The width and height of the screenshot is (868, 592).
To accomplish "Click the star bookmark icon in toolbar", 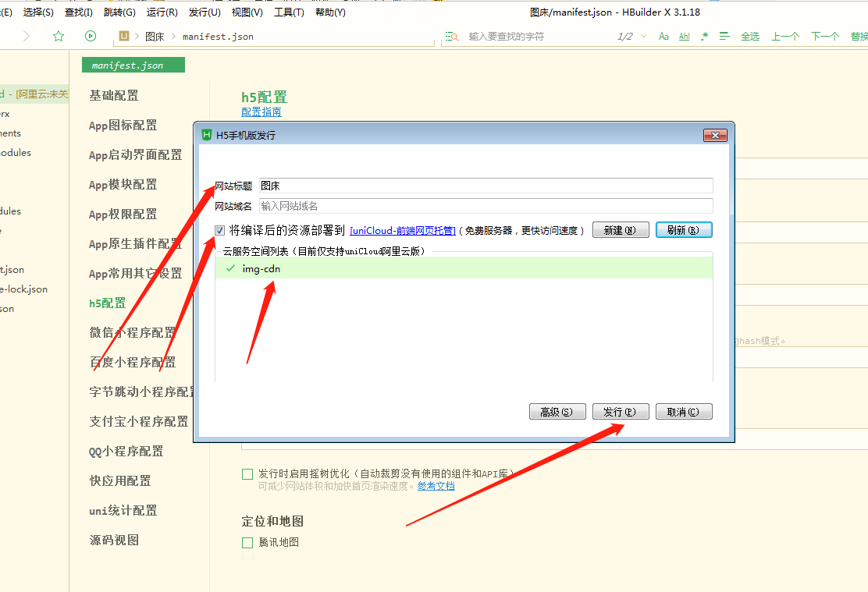I will pyautogui.click(x=58, y=37).
